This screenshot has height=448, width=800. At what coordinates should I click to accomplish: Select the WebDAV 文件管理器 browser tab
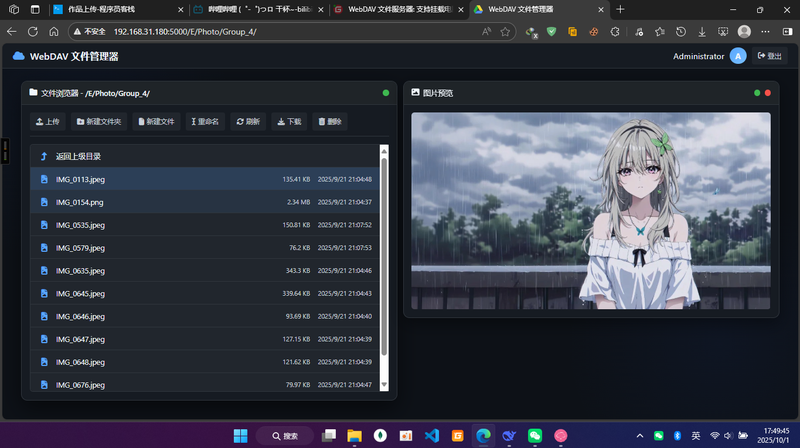coord(539,10)
